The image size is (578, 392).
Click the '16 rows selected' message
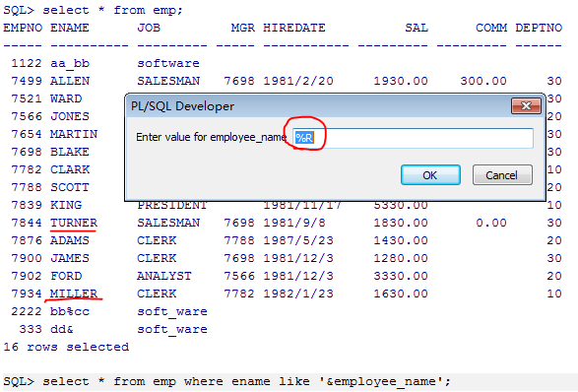66,347
